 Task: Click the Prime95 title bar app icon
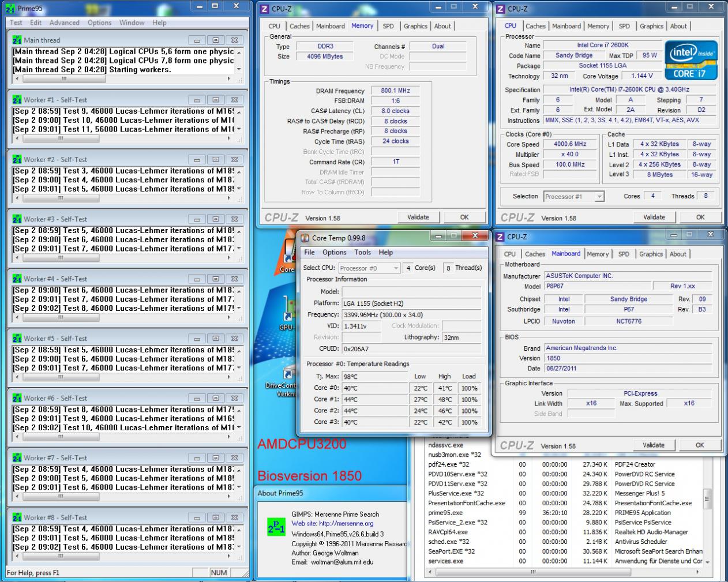[x=10, y=9]
